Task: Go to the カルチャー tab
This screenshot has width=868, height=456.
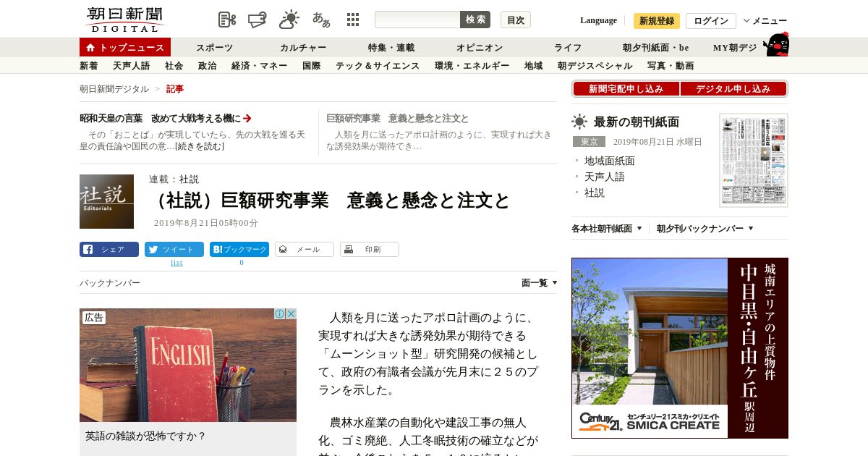Action: [x=303, y=48]
